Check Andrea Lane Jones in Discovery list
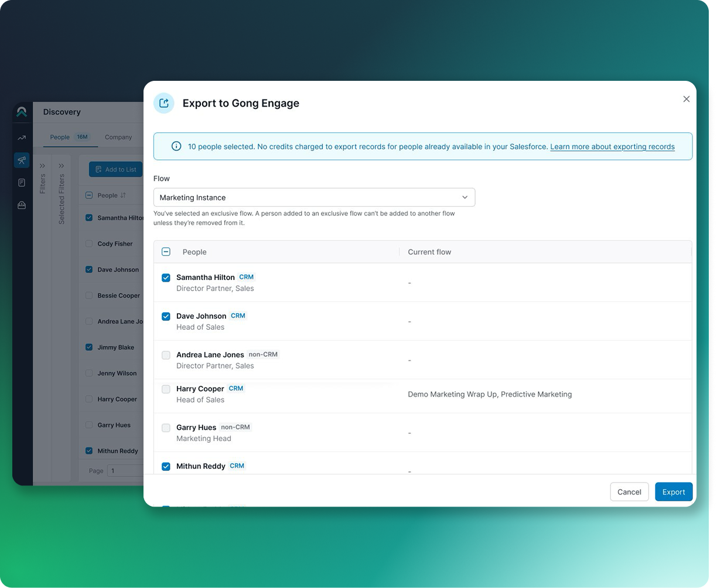 pos(89,322)
